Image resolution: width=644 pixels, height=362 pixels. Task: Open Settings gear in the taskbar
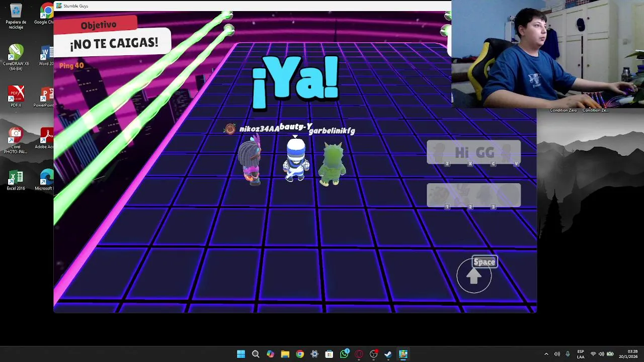(314, 354)
